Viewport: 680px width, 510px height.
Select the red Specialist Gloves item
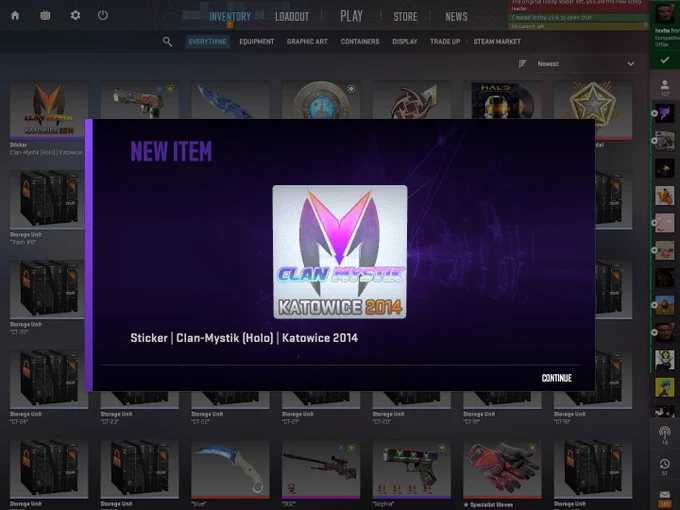[502, 469]
